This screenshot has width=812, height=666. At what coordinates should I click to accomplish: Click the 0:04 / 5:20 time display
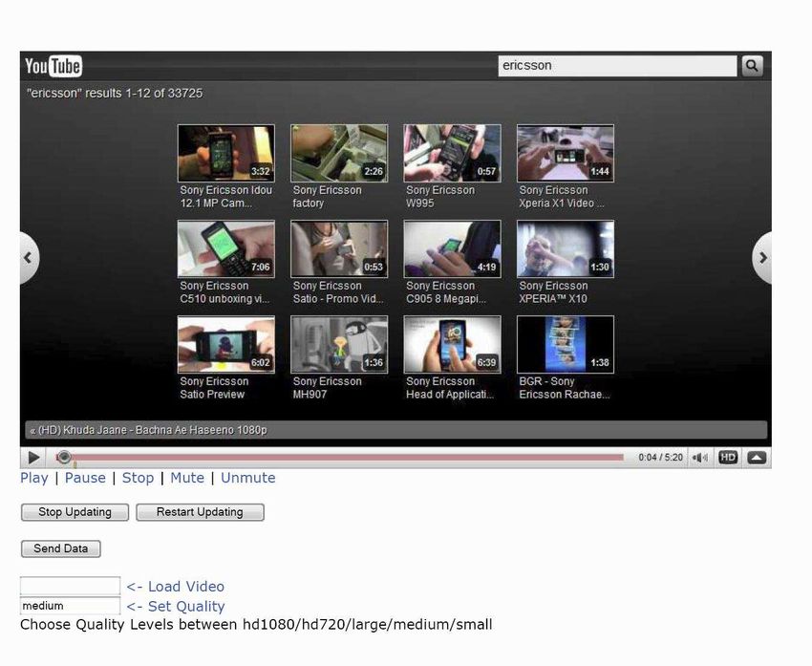click(660, 458)
